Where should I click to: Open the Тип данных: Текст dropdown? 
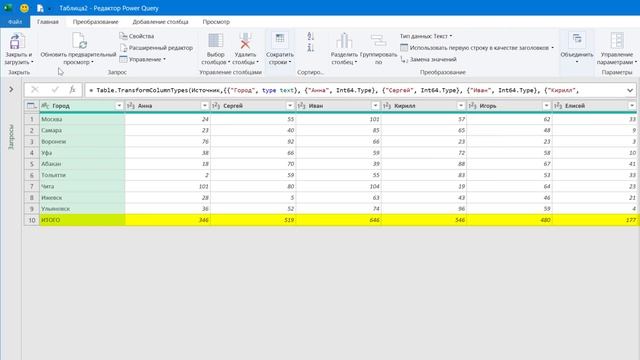click(x=426, y=36)
